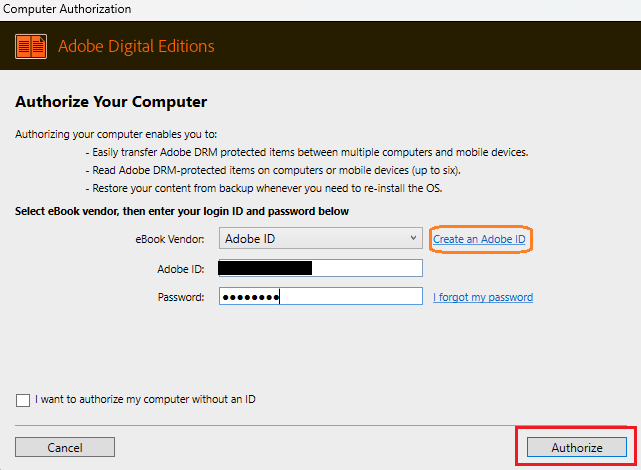Click the Adobe ID field label

click(x=181, y=269)
